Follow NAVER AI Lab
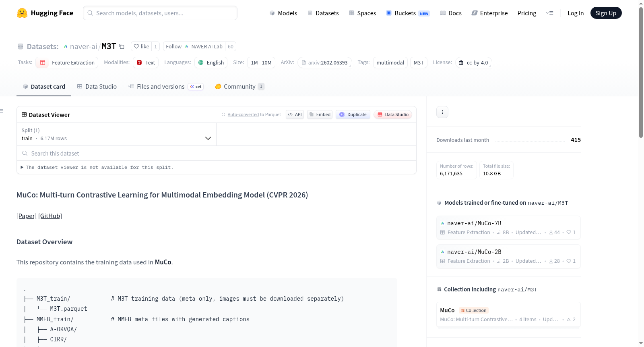The image size is (644, 347). (194, 46)
